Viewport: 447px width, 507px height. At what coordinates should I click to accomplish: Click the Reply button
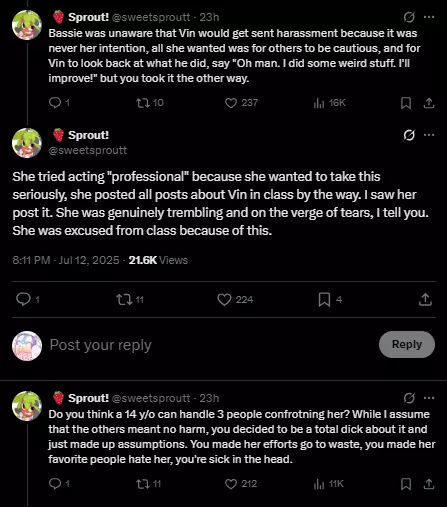coord(407,344)
